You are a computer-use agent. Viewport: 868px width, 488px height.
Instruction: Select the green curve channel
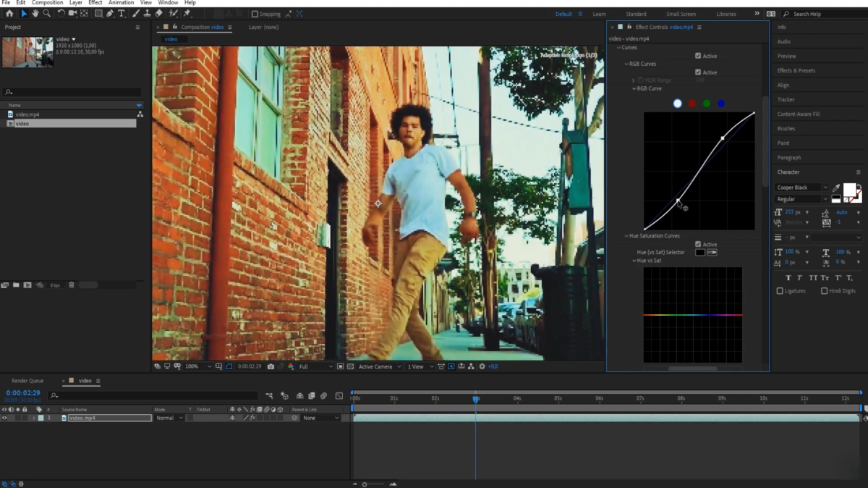707,104
